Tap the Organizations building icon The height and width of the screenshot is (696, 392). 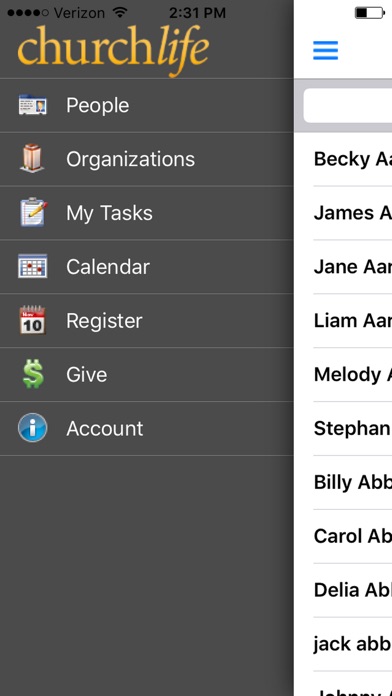point(32,158)
